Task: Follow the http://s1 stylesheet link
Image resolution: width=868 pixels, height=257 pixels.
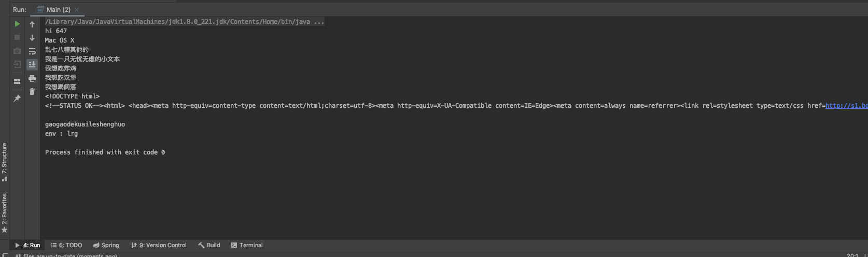Action: click(x=846, y=106)
